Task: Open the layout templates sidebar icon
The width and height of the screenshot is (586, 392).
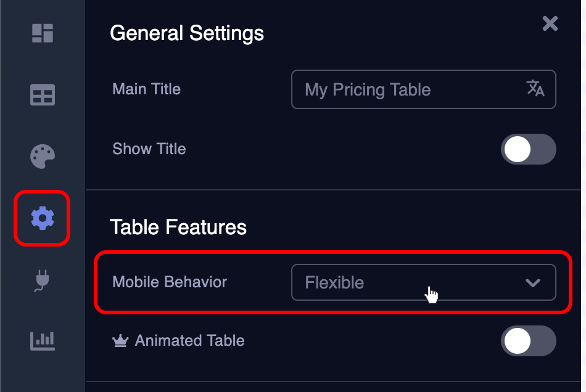Action: 43,33
